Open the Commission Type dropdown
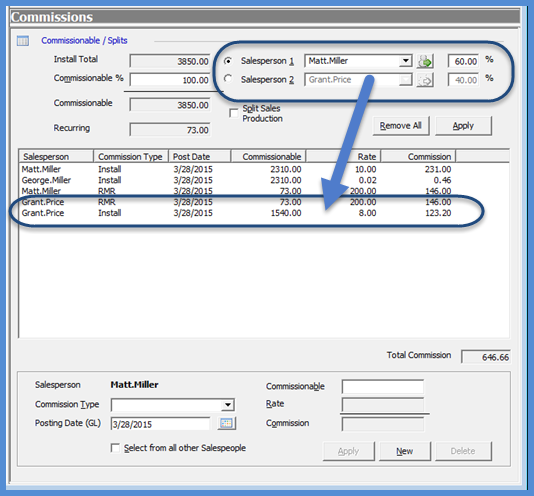The width and height of the screenshot is (534, 496). 227,405
